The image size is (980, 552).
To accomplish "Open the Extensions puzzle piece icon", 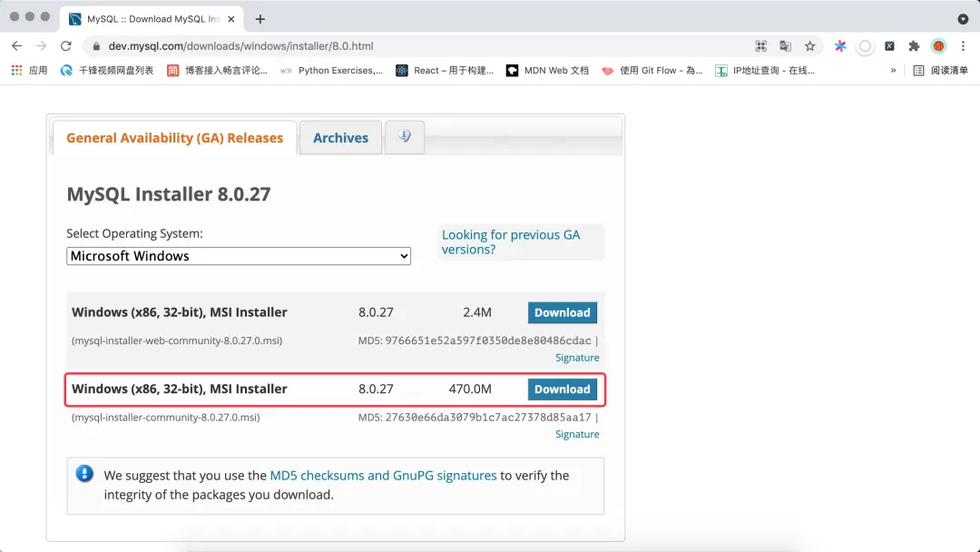I will [x=914, y=45].
